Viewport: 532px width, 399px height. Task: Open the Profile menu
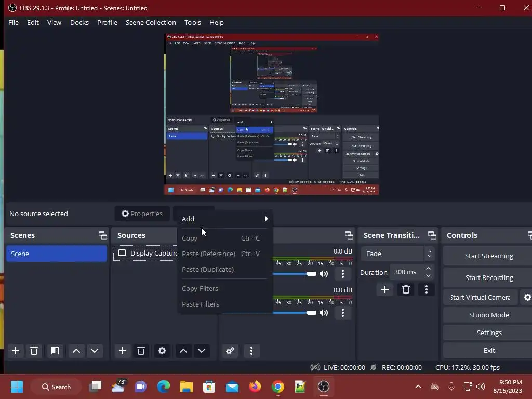[x=107, y=22]
